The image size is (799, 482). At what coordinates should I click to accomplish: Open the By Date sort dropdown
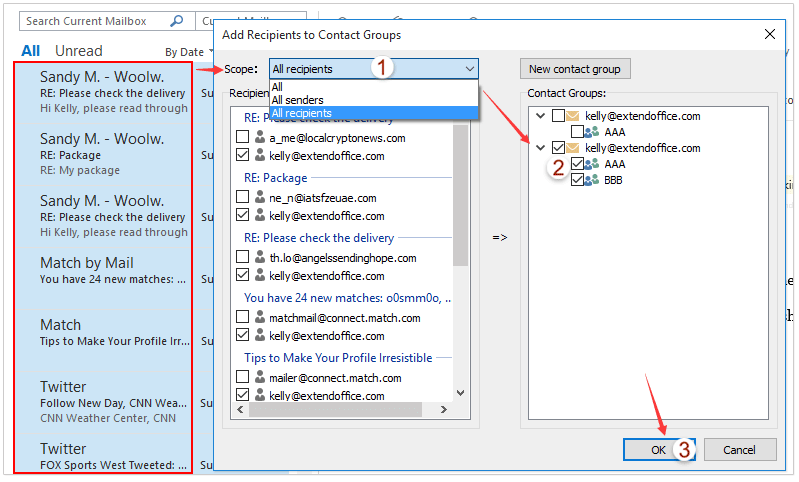pos(188,52)
